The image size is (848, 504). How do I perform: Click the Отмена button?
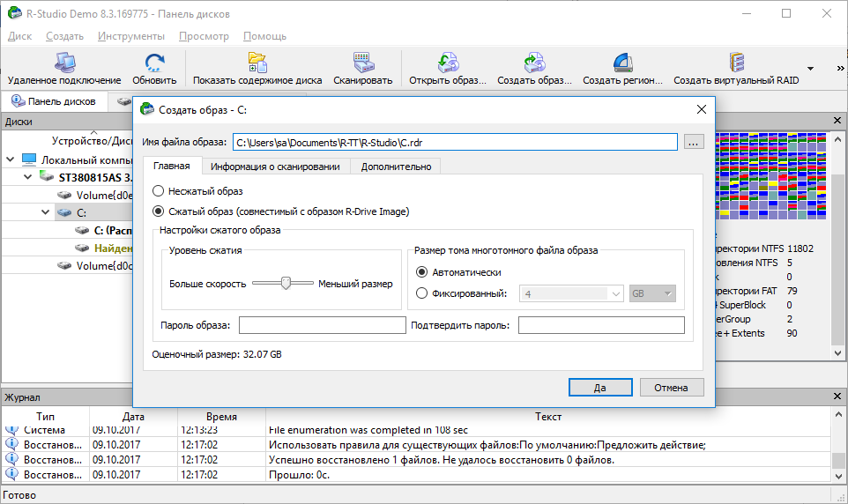(671, 387)
